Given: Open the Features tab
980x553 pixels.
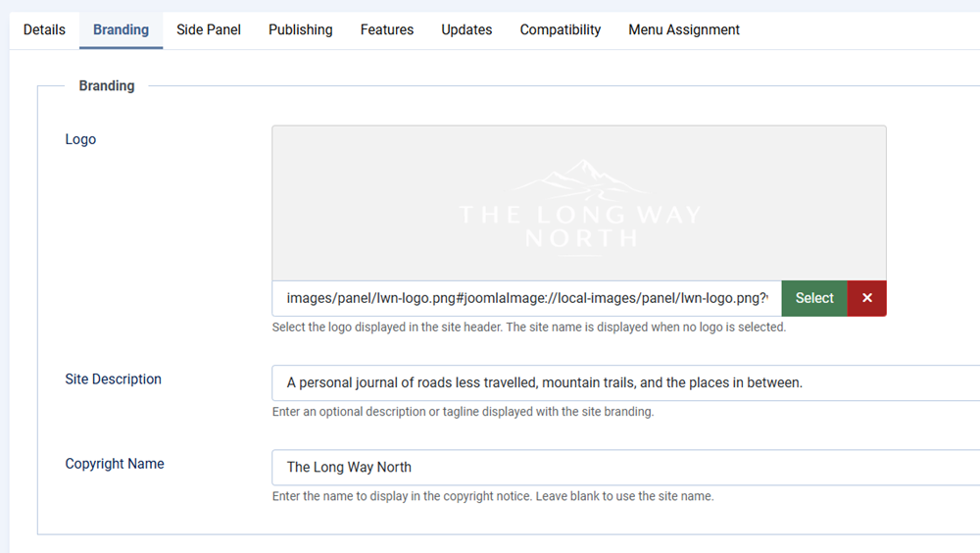Looking at the screenshot, I should [x=387, y=30].
